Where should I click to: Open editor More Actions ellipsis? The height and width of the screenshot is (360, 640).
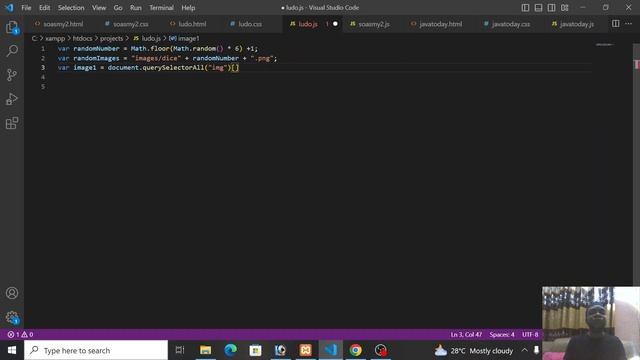point(629,24)
